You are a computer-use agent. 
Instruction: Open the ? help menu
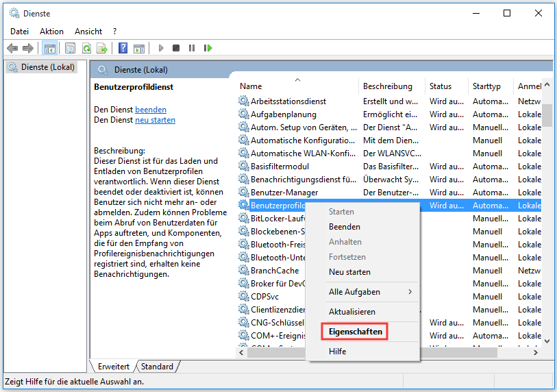(x=114, y=32)
